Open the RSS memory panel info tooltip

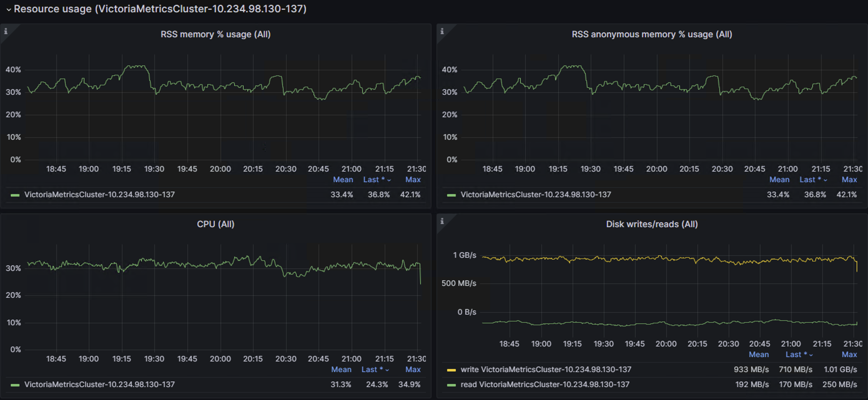point(6,31)
